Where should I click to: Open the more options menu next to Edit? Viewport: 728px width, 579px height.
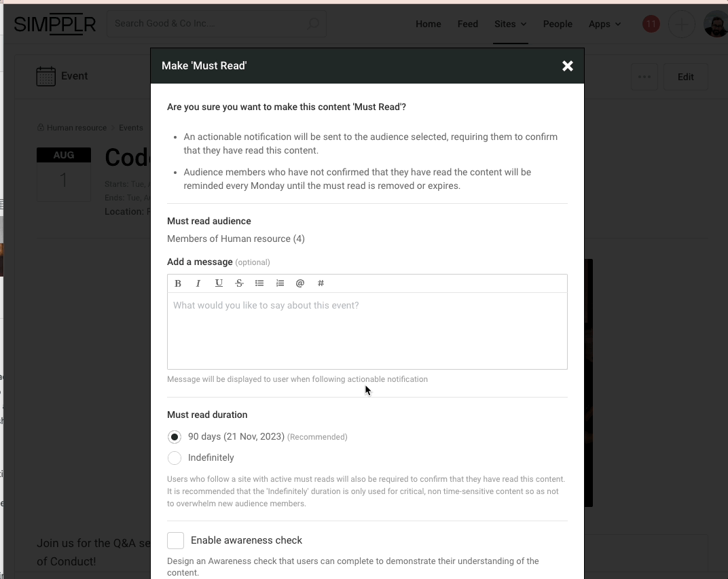point(644,76)
